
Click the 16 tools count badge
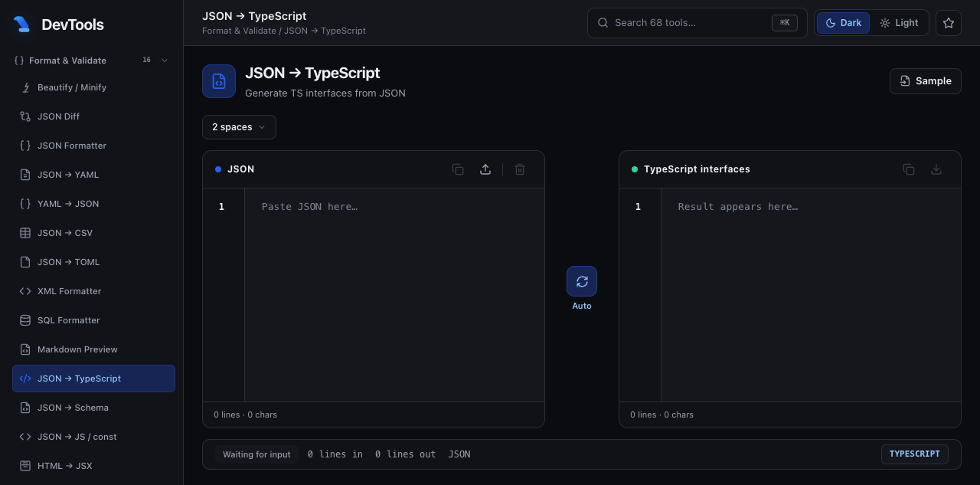point(146,60)
